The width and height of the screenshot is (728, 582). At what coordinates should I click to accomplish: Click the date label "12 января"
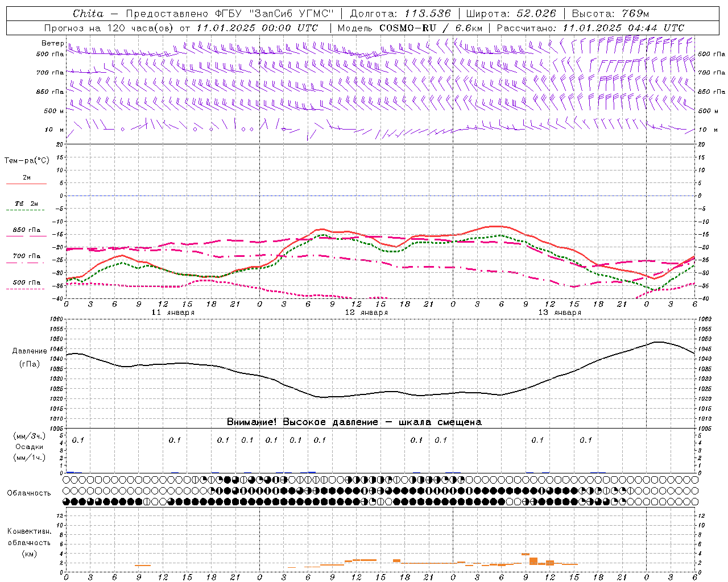[366, 313]
